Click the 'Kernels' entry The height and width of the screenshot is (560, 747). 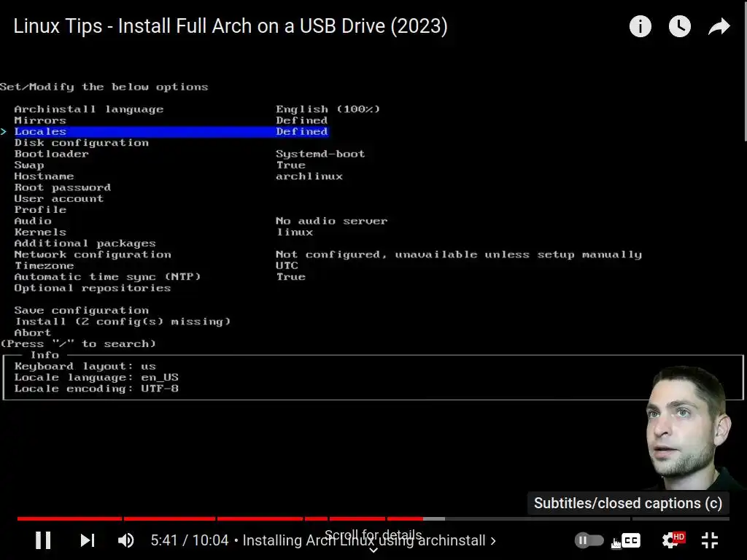click(40, 232)
